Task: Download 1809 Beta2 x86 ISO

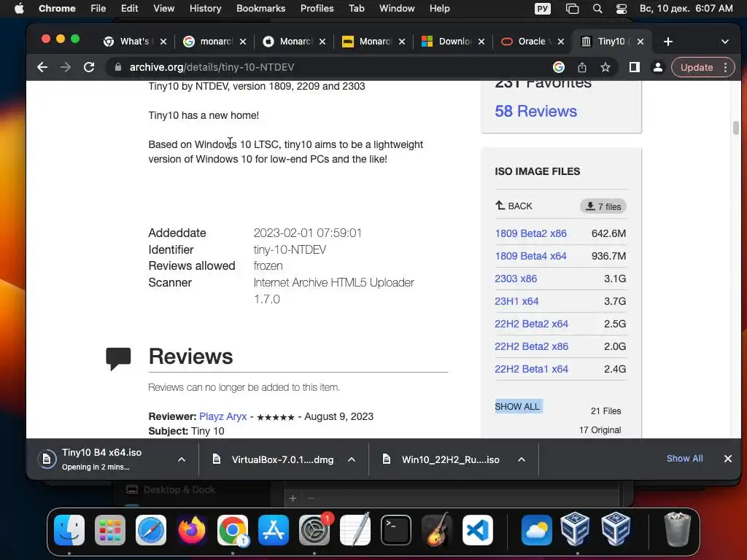Action: click(x=530, y=233)
